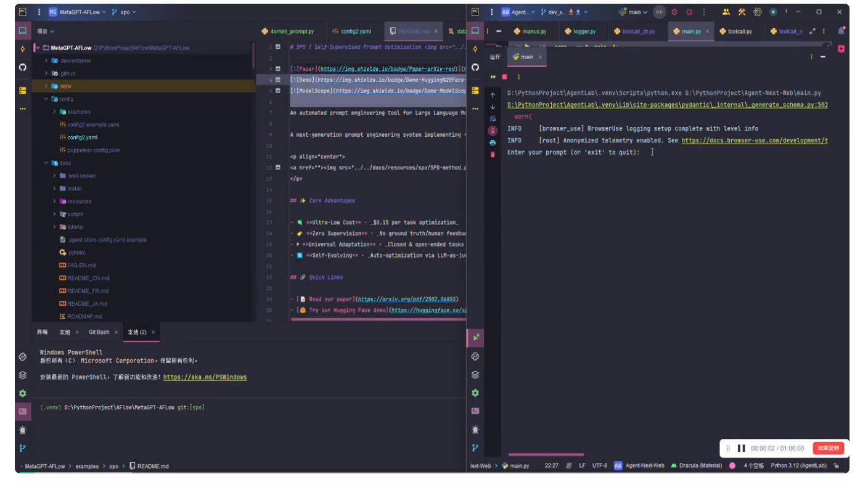Click the pink color dot in status bar
The image size is (868, 498).
pyautogui.click(x=732, y=466)
